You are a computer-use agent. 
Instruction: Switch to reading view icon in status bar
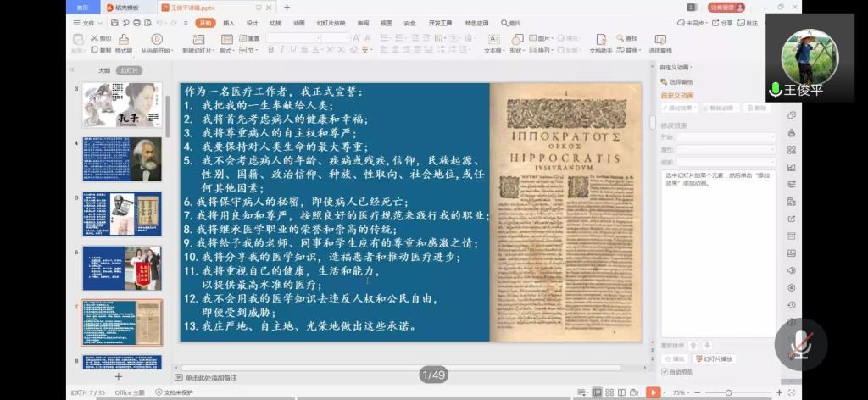click(621, 392)
